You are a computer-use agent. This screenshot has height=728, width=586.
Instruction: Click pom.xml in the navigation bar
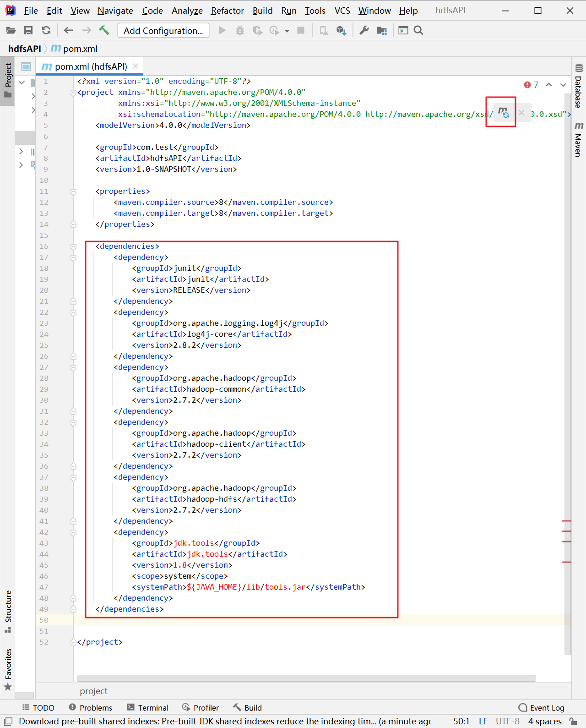(x=75, y=49)
